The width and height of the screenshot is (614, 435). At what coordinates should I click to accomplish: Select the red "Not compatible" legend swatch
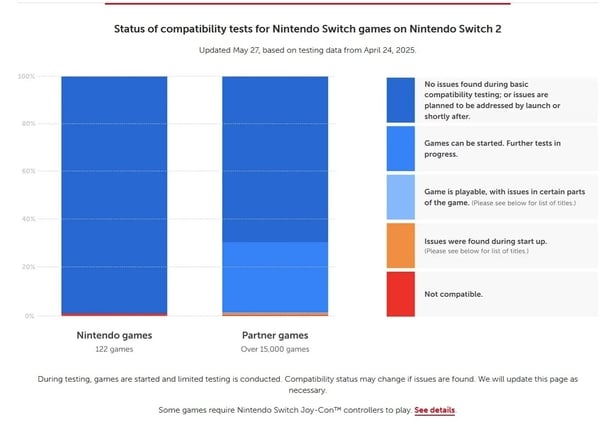[x=403, y=294]
